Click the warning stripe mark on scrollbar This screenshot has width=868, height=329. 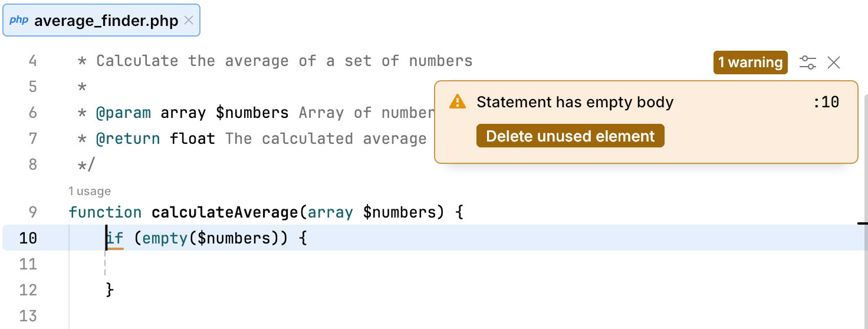click(x=863, y=223)
